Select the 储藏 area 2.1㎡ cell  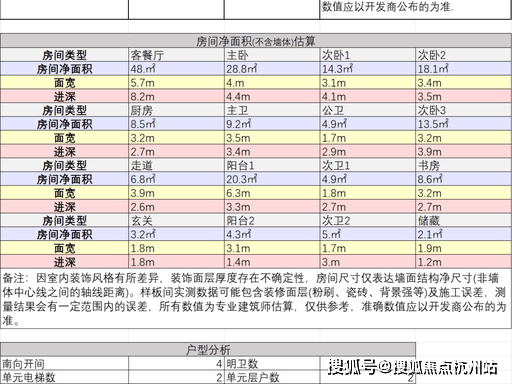point(464,235)
